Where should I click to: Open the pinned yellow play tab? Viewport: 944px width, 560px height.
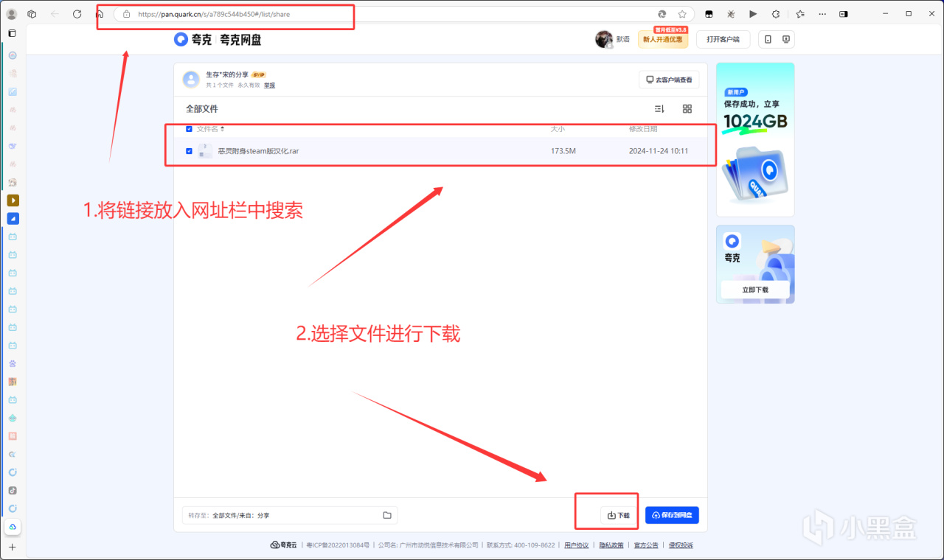(13, 200)
